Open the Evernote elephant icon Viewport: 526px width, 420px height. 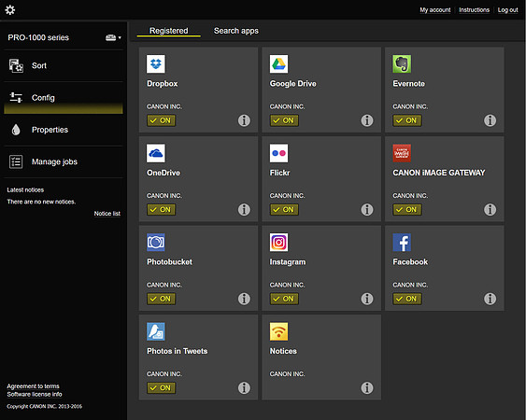point(402,63)
